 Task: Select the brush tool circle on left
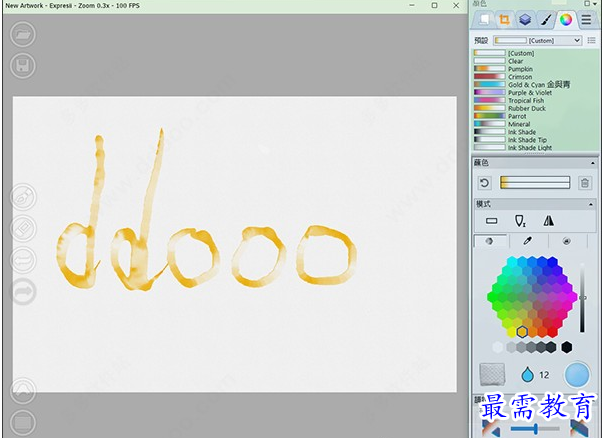coord(23,197)
